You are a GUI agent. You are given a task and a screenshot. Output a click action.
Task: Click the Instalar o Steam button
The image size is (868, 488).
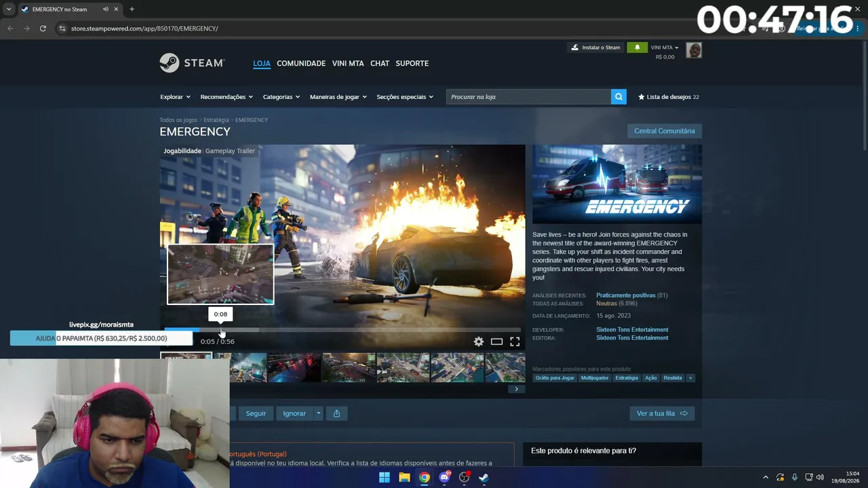(595, 47)
